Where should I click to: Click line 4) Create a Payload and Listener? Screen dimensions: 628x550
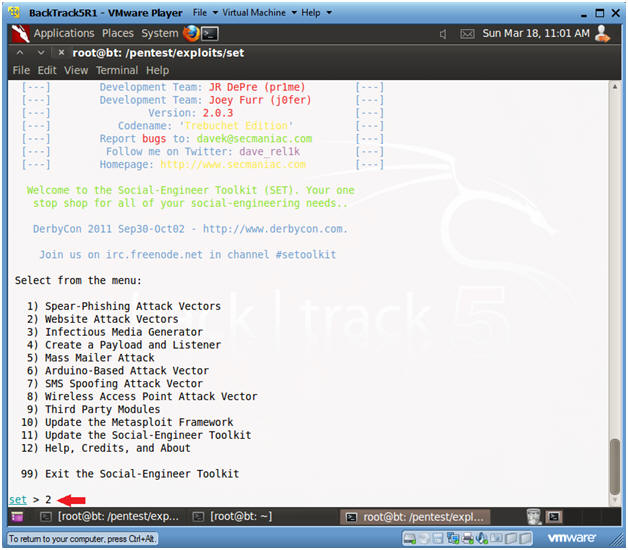coord(124,345)
